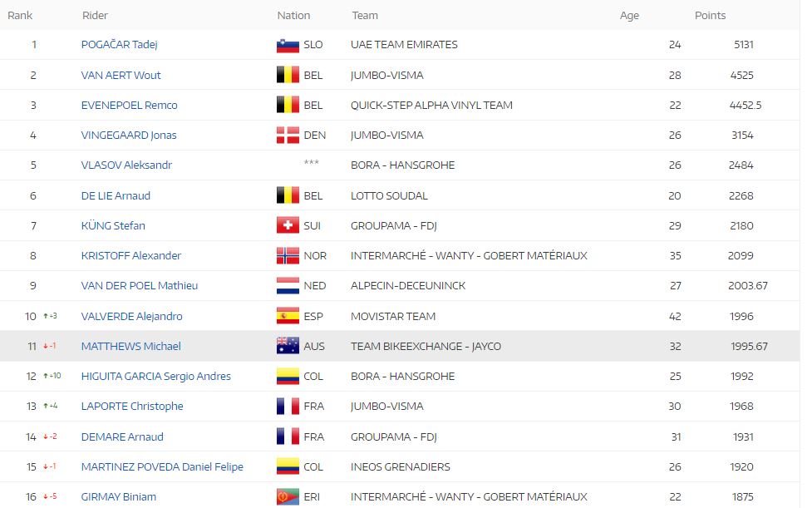Sort table by Rank column header

coord(20,15)
